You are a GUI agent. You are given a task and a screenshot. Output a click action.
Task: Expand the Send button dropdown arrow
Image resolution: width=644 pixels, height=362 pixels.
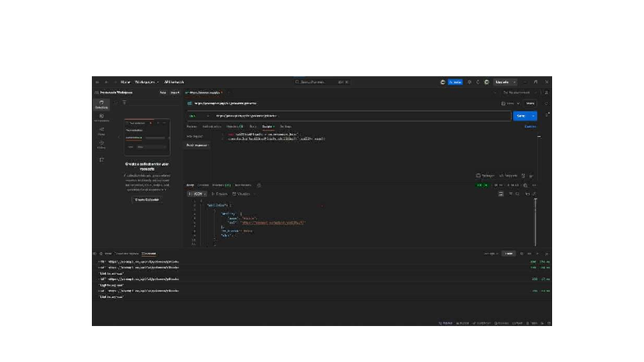pyautogui.click(x=533, y=116)
